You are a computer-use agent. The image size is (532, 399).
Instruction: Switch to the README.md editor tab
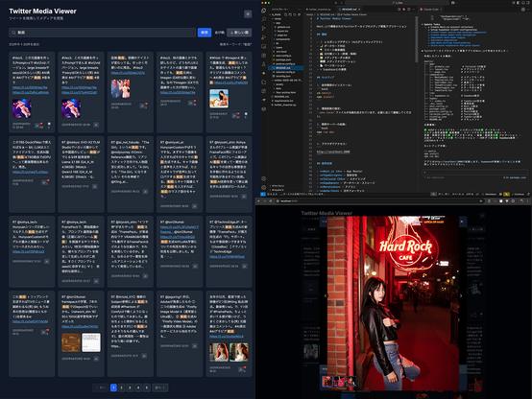point(350,10)
